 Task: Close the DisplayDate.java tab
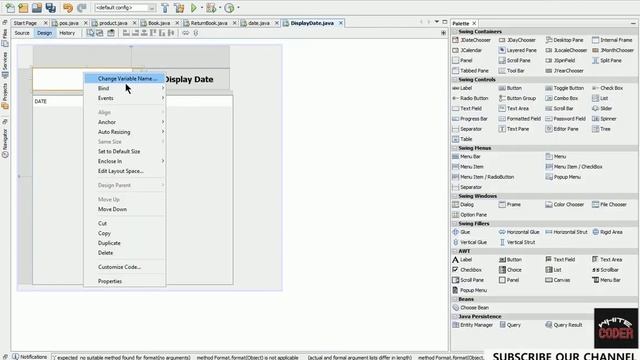click(x=341, y=23)
